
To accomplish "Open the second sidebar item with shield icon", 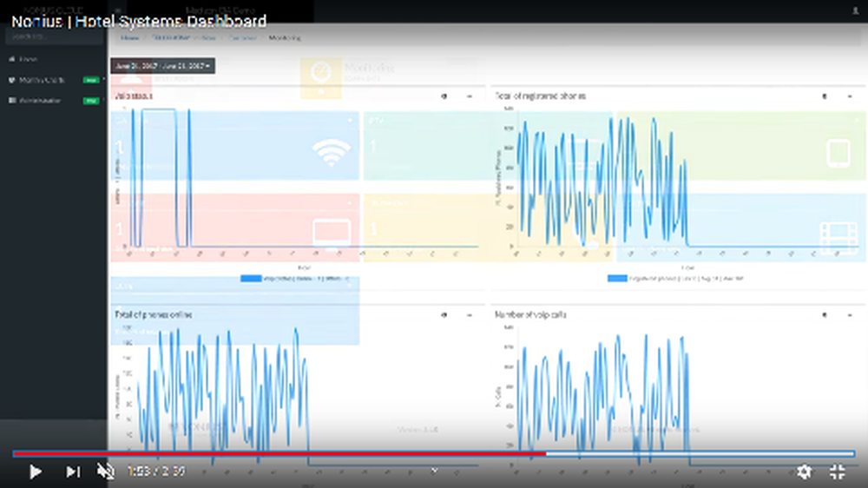I will point(54,80).
